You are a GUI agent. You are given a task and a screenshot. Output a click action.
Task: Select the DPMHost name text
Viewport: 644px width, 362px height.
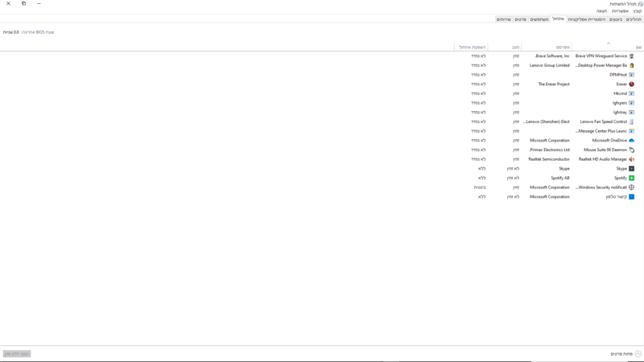618,75
